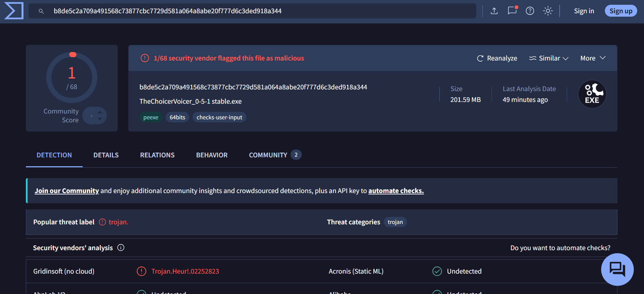Image resolution: width=644 pixels, height=294 pixels.
Task: Click Do you want to automate checks
Action: pos(560,248)
